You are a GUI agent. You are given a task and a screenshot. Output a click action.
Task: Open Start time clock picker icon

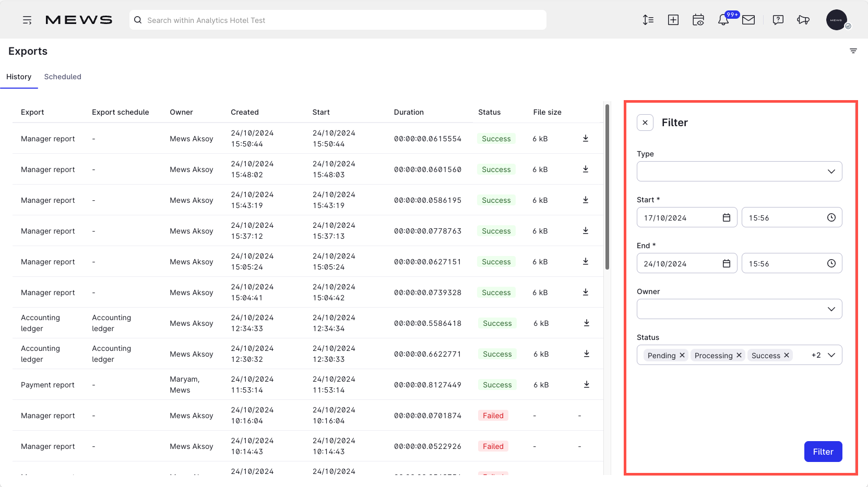click(831, 217)
